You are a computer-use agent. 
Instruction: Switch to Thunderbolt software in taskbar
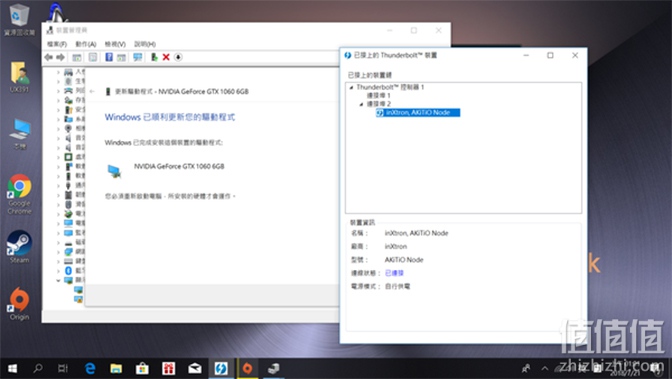click(x=221, y=369)
